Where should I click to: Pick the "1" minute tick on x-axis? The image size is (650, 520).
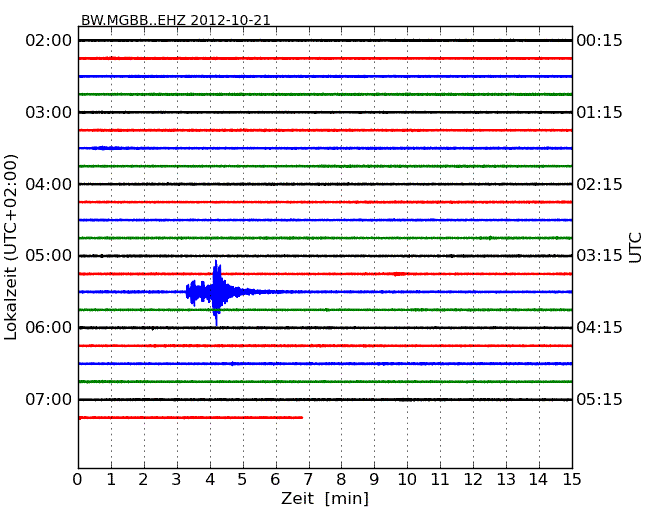point(111,479)
